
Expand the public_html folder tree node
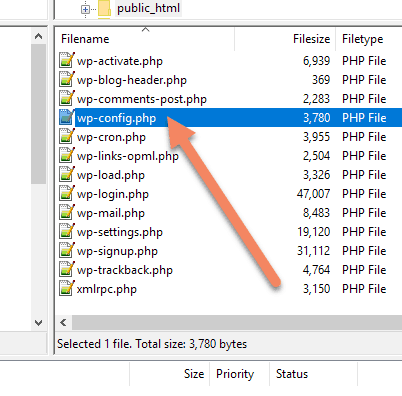85,9
